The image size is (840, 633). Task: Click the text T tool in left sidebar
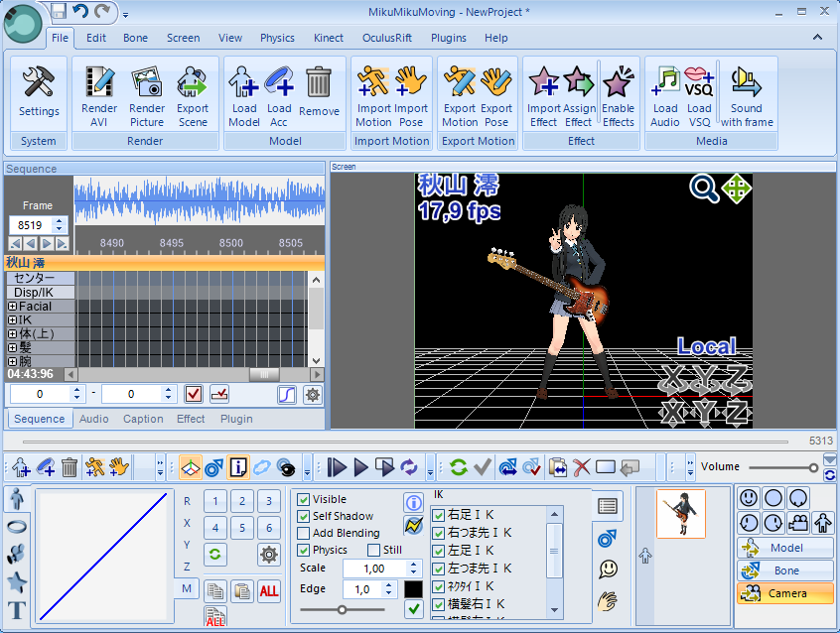point(17,610)
